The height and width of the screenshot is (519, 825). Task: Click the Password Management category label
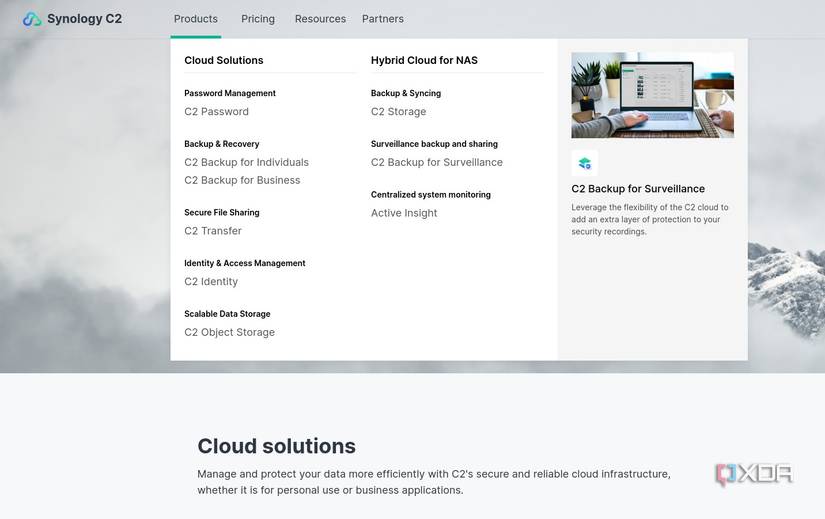click(x=230, y=93)
